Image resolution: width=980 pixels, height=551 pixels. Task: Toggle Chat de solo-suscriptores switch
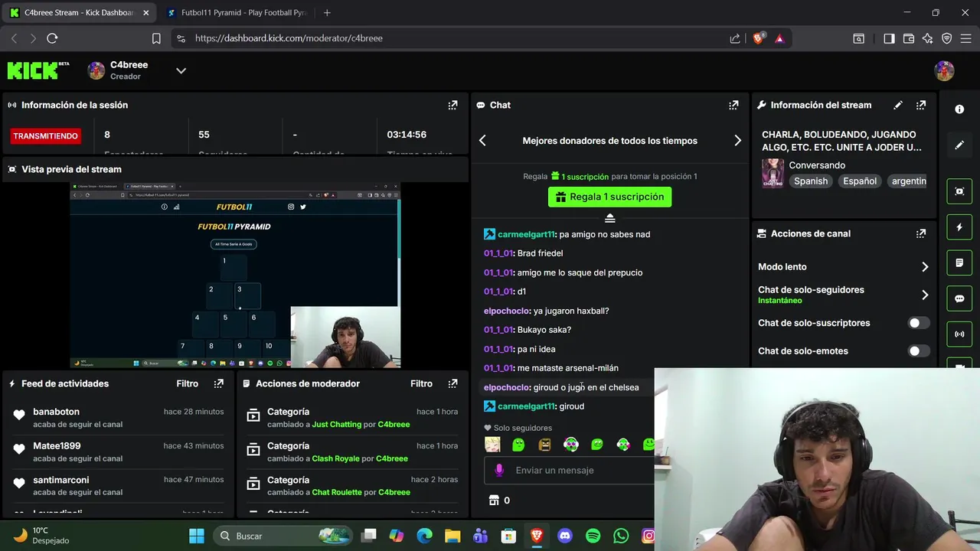tap(918, 323)
